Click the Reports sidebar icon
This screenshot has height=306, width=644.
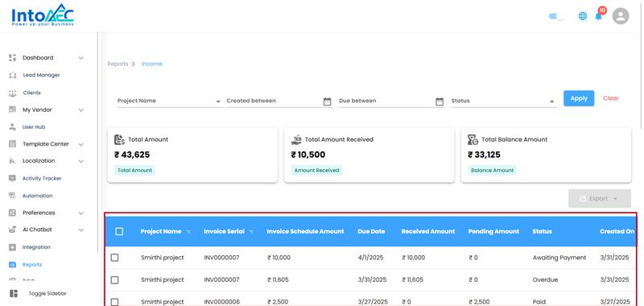coord(12,265)
